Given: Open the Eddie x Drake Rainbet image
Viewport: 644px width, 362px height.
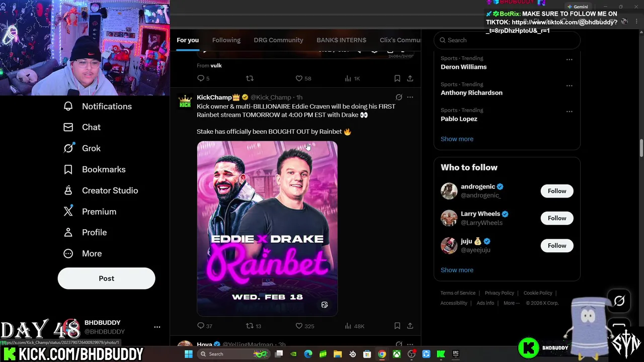Looking at the screenshot, I should pyautogui.click(x=267, y=229).
